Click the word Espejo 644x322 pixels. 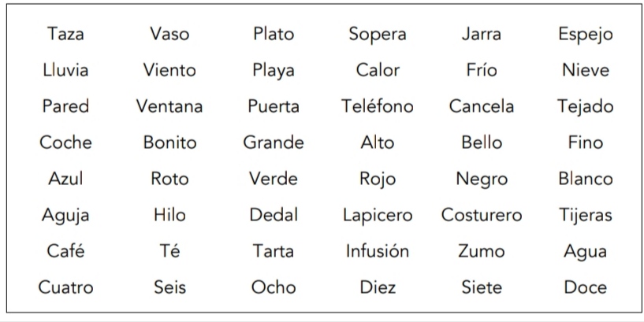click(x=585, y=35)
